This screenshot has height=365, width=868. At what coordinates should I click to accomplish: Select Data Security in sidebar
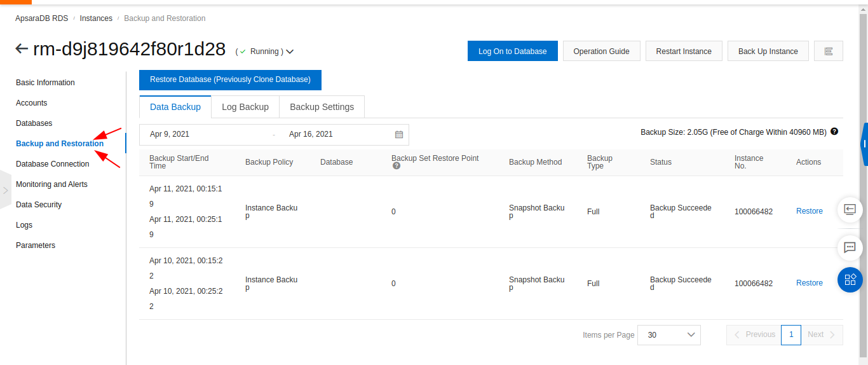39,205
